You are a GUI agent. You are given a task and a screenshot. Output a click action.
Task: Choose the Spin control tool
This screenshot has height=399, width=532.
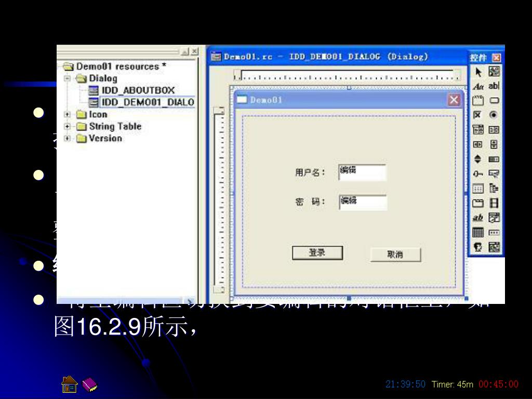(x=478, y=159)
